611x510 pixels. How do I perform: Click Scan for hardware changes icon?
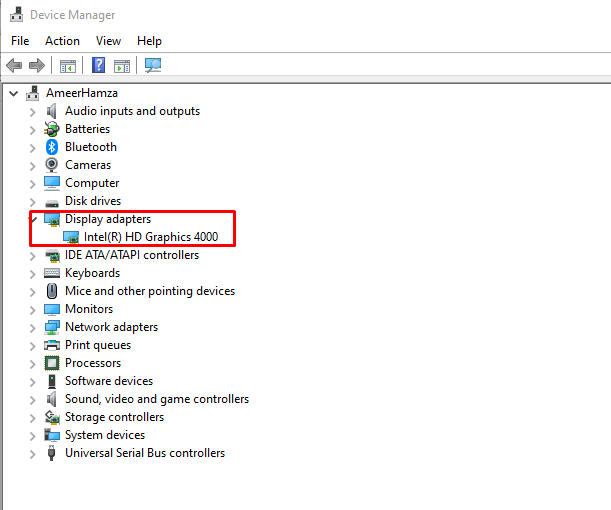click(153, 65)
